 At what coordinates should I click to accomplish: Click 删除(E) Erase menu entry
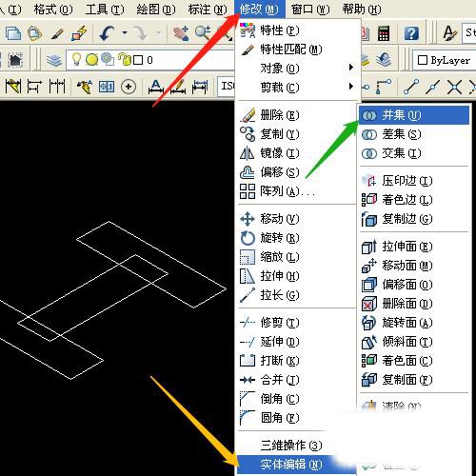pyautogui.click(x=297, y=115)
